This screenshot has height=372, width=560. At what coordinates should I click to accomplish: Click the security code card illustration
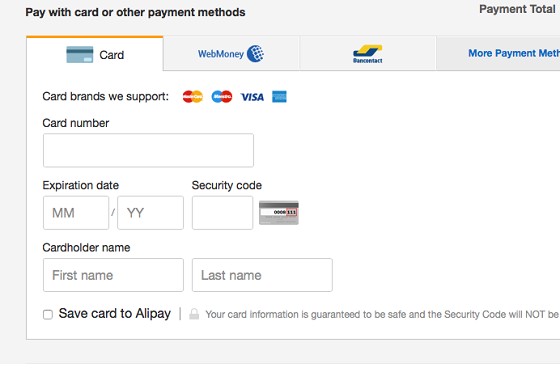[279, 213]
